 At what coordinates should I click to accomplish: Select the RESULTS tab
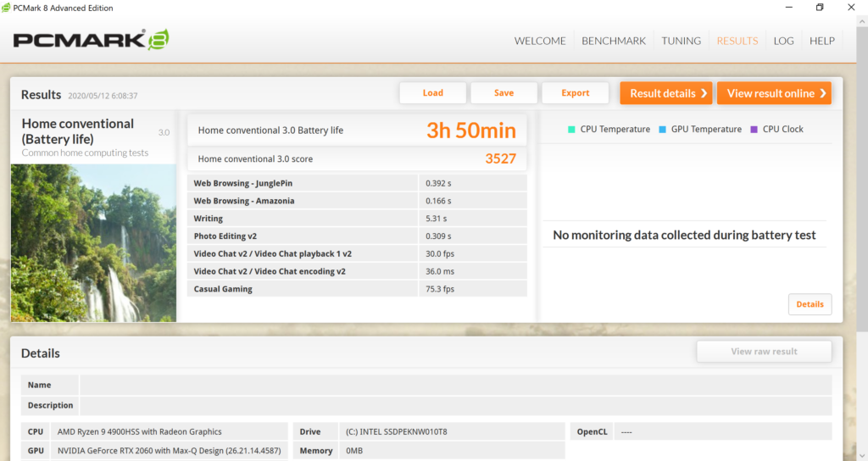737,41
